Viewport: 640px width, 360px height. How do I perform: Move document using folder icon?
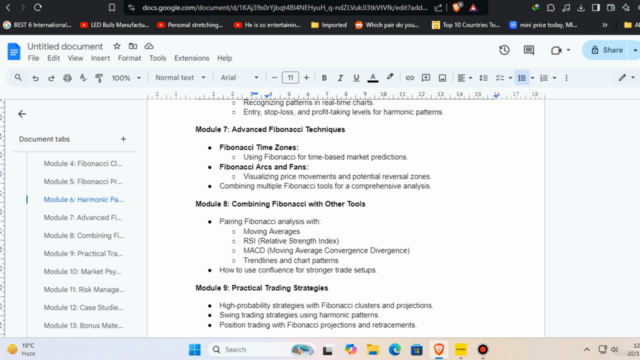pos(133,46)
